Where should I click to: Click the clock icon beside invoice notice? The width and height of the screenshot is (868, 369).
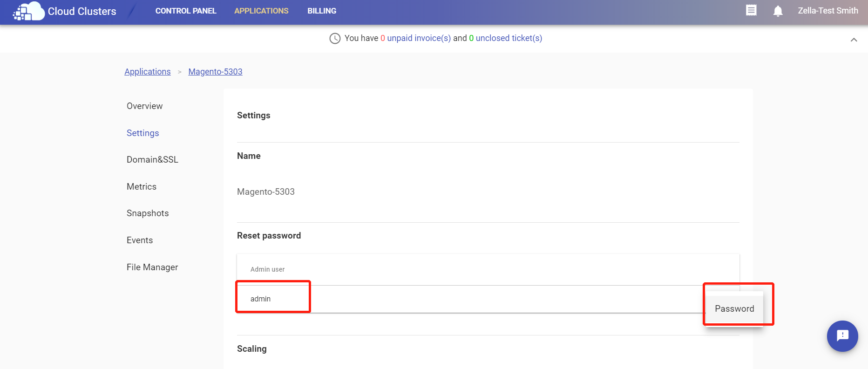335,38
